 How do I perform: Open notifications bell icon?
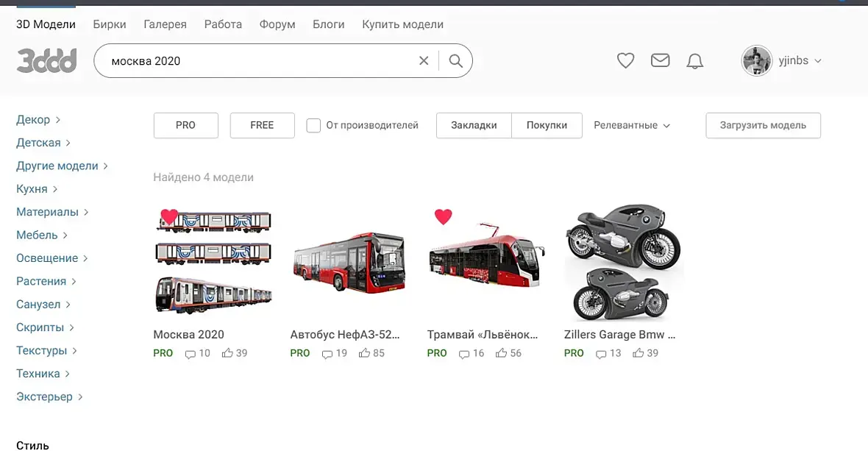click(x=694, y=61)
